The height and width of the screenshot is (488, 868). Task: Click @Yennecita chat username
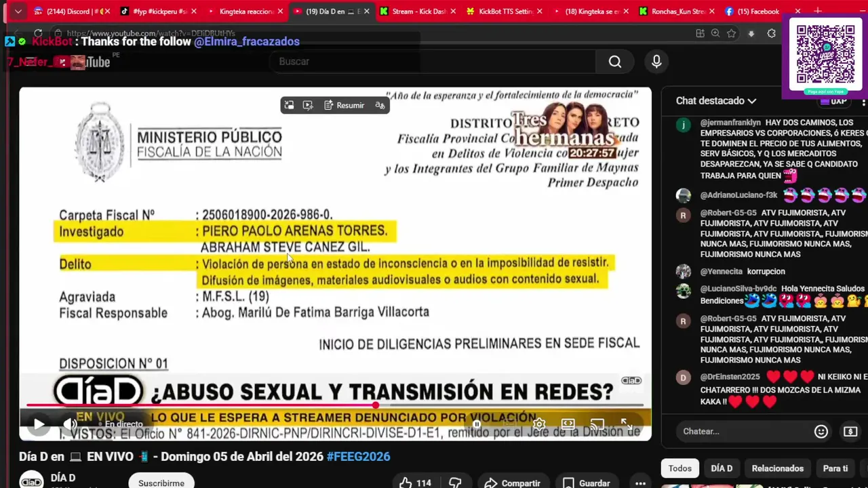721,271
